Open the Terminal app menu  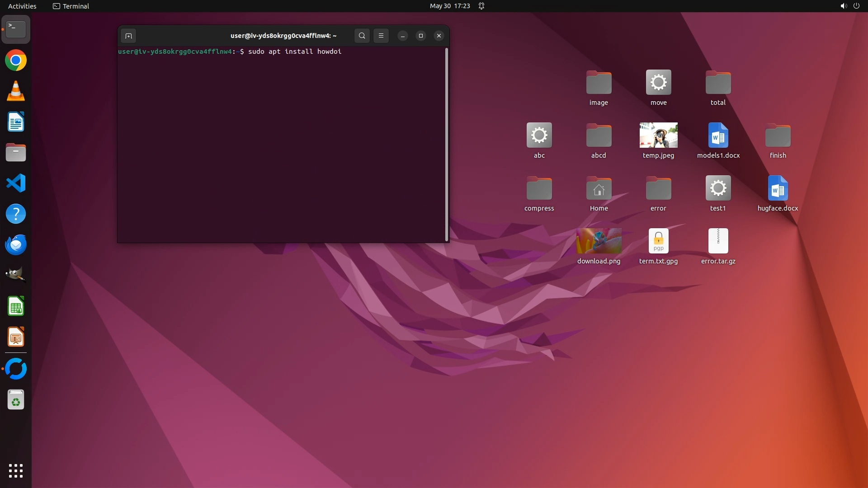tap(71, 6)
